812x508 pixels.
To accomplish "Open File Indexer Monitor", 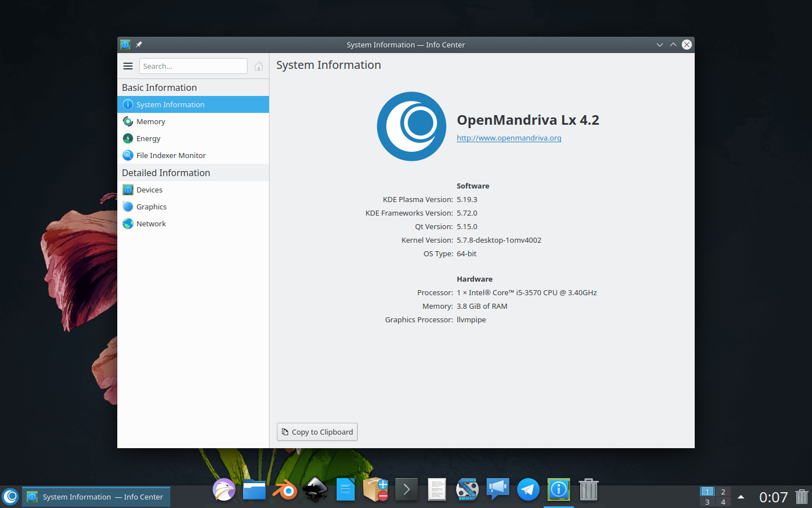I will (193, 155).
